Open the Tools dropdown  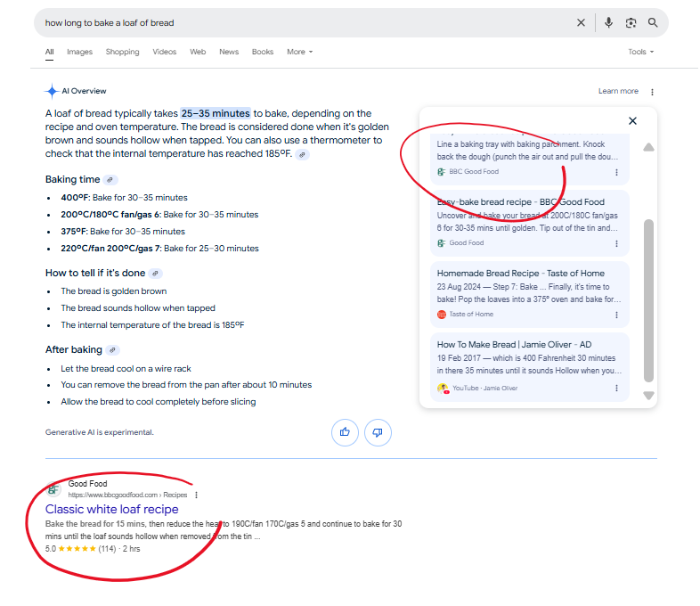coord(640,52)
